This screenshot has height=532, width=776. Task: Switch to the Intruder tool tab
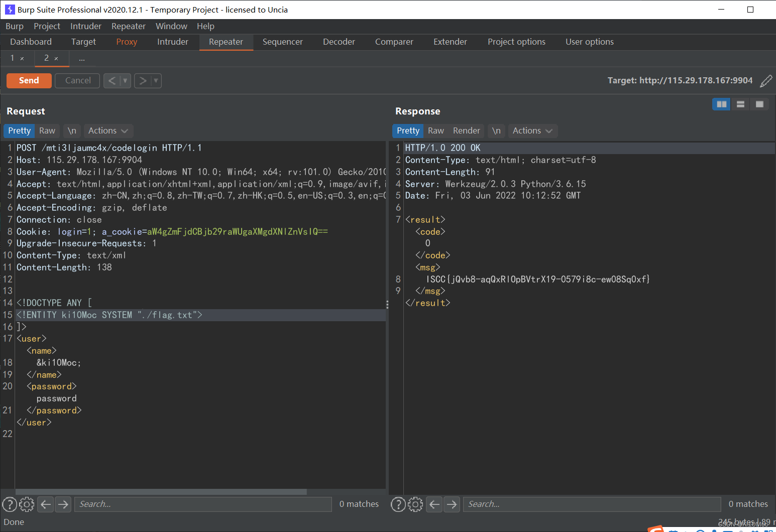point(173,42)
